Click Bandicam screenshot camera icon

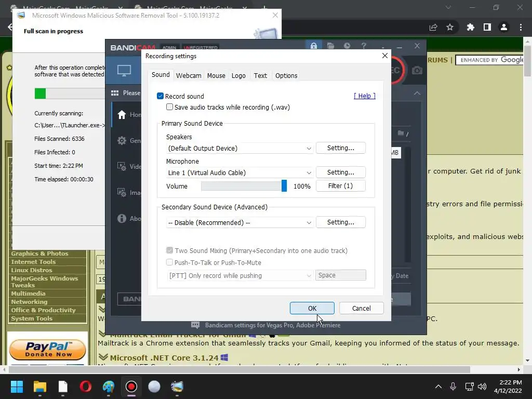point(417,70)
